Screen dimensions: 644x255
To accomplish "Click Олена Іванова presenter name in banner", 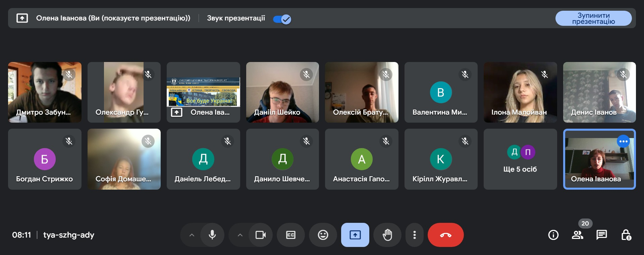I will point(113,18).
